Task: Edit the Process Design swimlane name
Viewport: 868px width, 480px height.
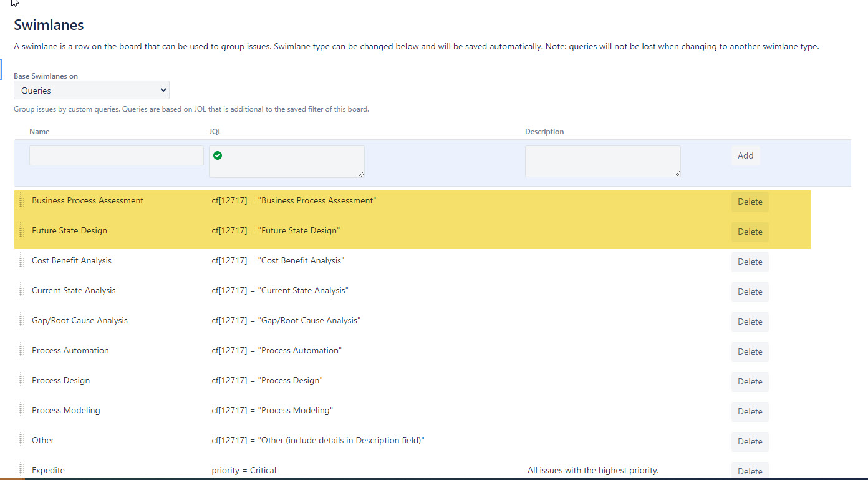Action: (x=60, y=380)
